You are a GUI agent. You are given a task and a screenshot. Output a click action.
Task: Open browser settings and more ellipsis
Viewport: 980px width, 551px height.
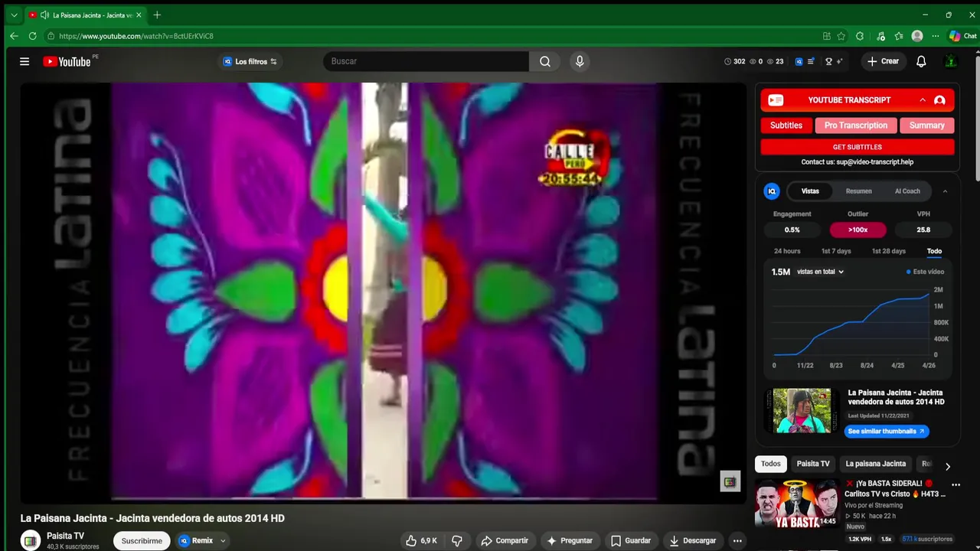[936, 36]
